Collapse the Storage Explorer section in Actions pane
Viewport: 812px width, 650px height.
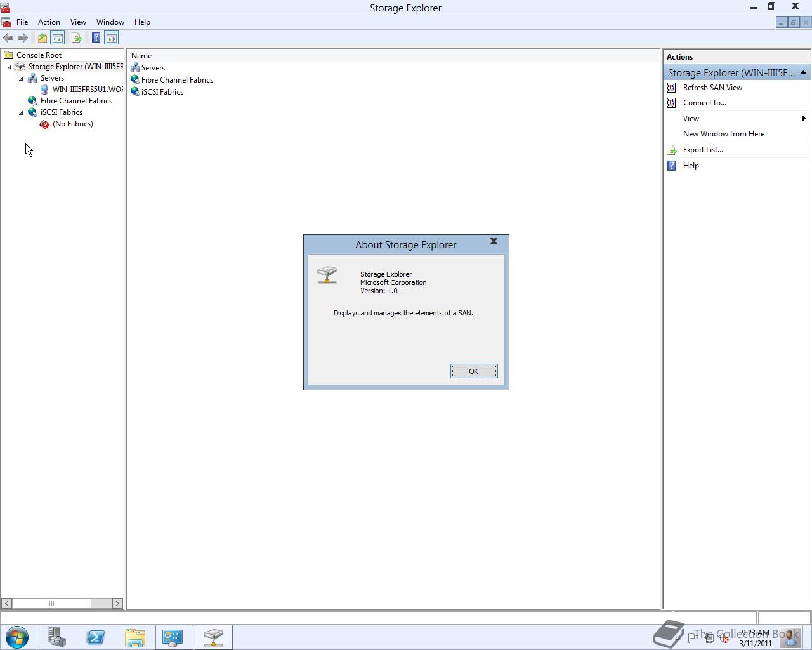click(803, 72)
